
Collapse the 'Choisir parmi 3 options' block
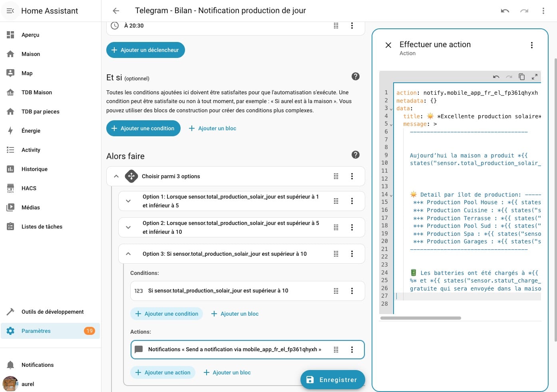pyautogui.click(x=116, y=176)
